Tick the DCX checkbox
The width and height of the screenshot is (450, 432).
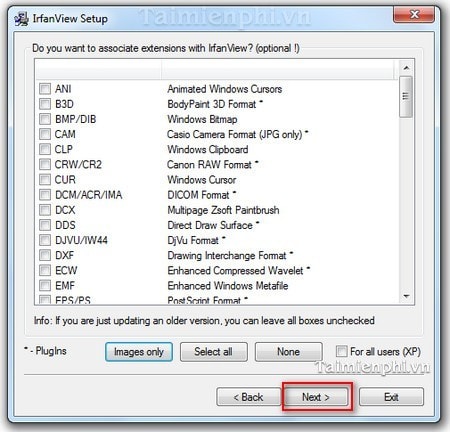click(45, 210)
